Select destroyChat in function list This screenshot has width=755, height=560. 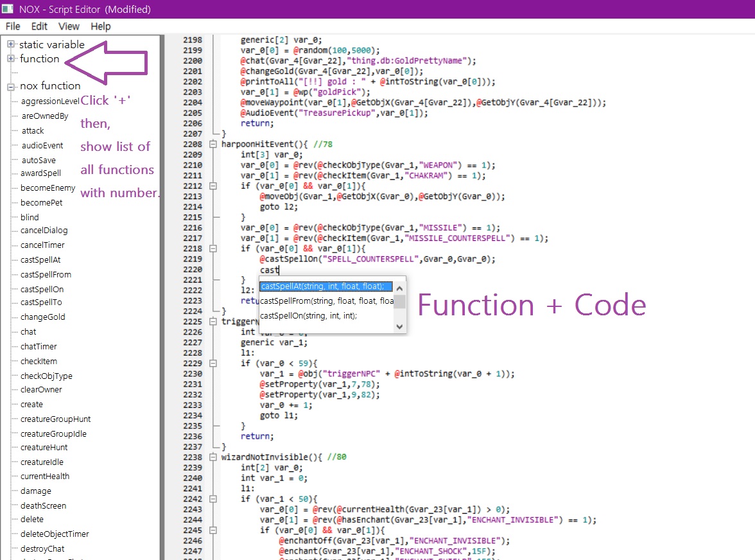point(42,549)
